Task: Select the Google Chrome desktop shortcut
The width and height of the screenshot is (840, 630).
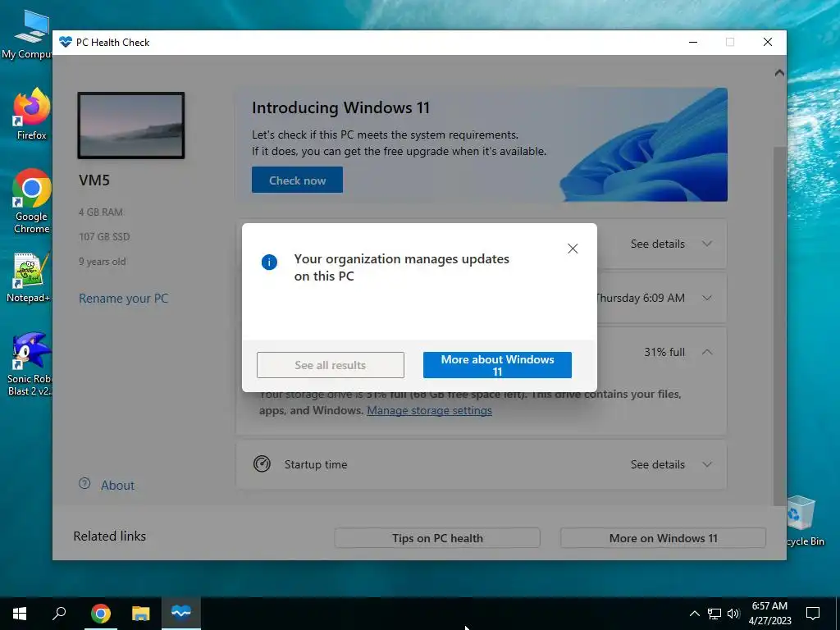Action: pyautogui.click(x=31, y=201)
